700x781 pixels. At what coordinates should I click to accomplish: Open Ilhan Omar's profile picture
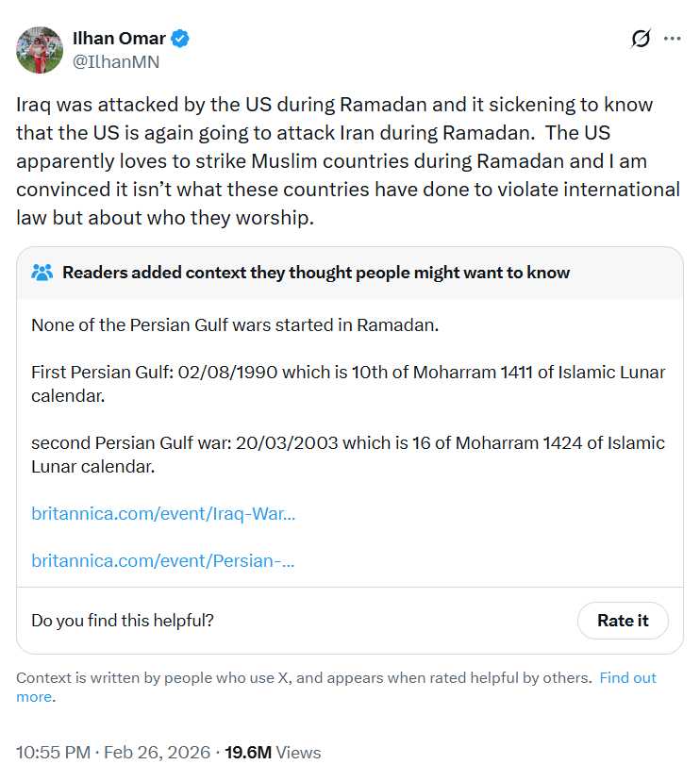[40, 50]
